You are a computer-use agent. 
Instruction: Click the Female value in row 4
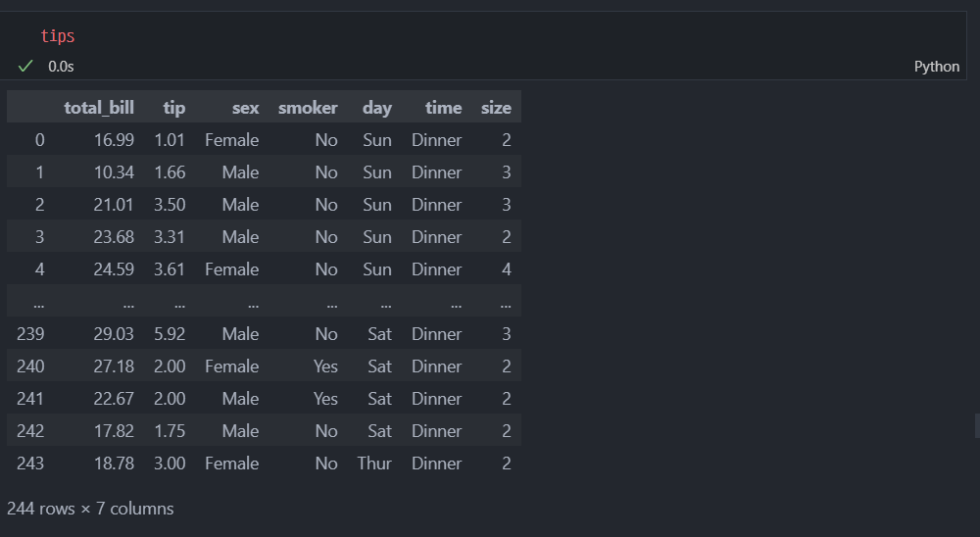coord(232,269)
